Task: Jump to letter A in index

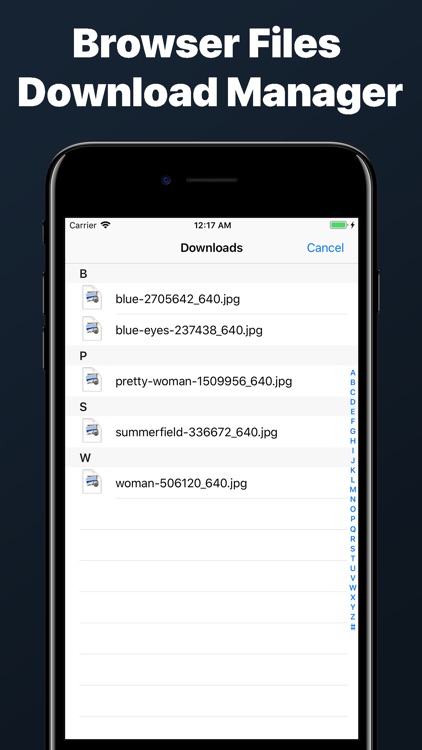Action: point(353,373)
